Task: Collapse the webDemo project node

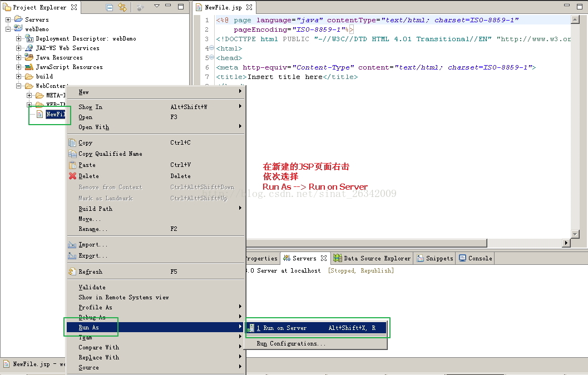Action: [8, 29]
